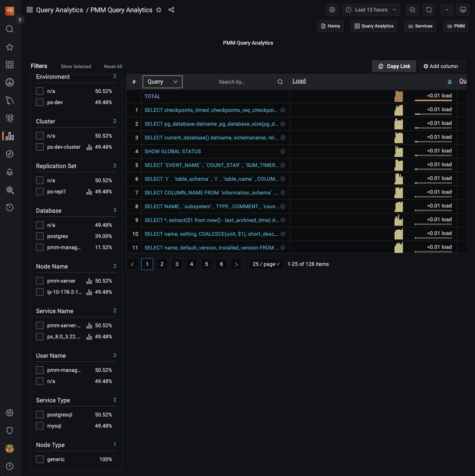The height and width of the screenshot is (476, 475).
Task: Check generic node type filter
Action: (40, 459)
